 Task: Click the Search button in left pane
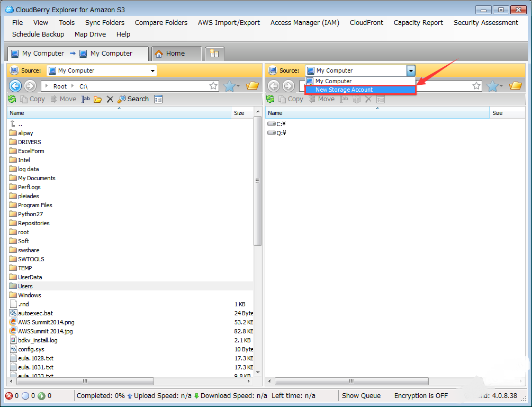(133, 99)
